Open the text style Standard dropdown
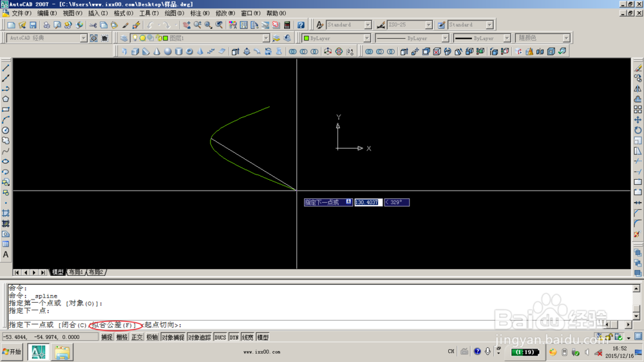 click(x=368, y=25)
